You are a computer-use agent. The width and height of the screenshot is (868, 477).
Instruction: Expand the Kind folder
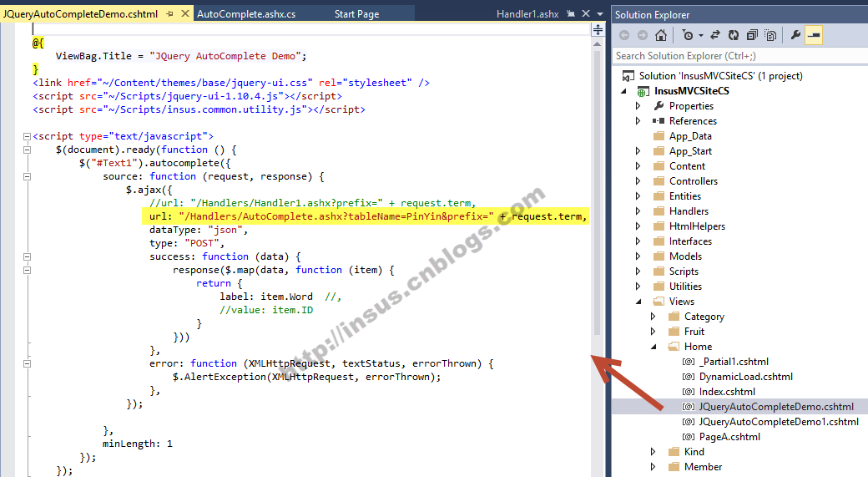click(653, 451)
